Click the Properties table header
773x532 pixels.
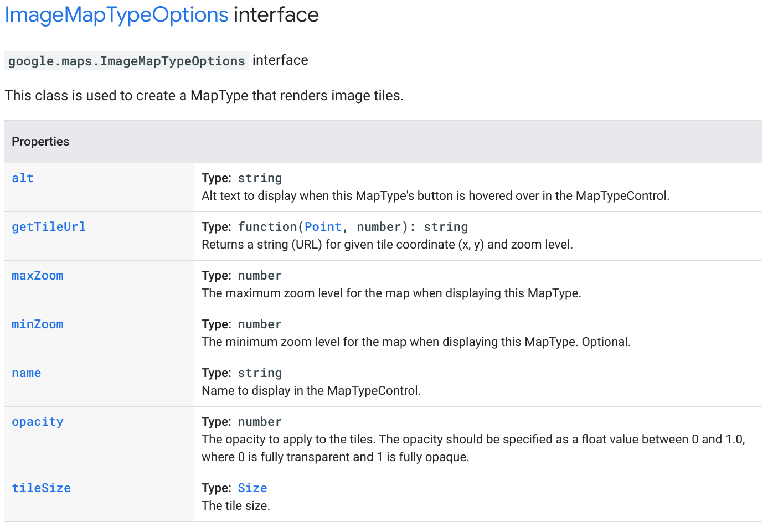[40, 141]
